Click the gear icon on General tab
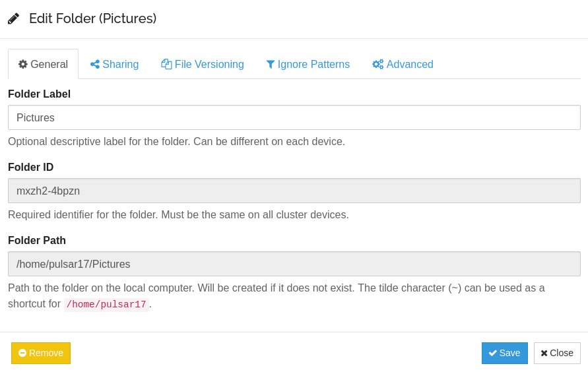Viewport: 588px width, 372px height. pos(23,64)
